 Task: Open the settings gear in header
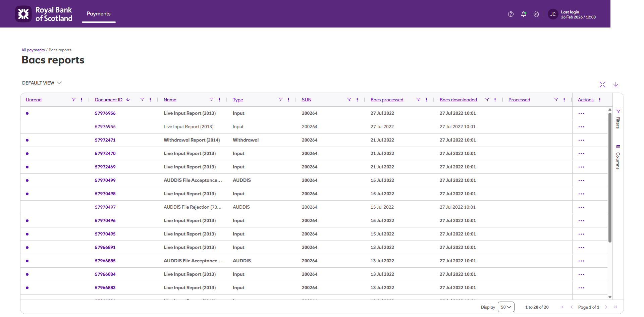click(536, 14)
